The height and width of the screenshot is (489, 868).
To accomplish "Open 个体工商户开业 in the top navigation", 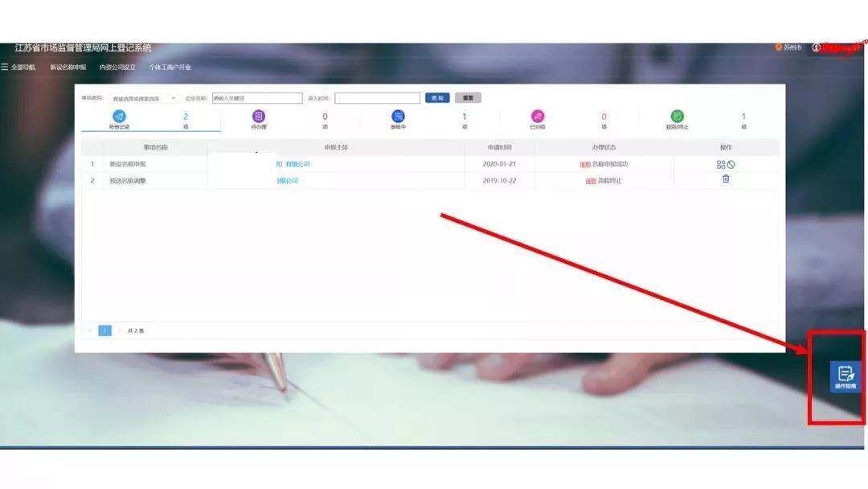I will (170, 67).
